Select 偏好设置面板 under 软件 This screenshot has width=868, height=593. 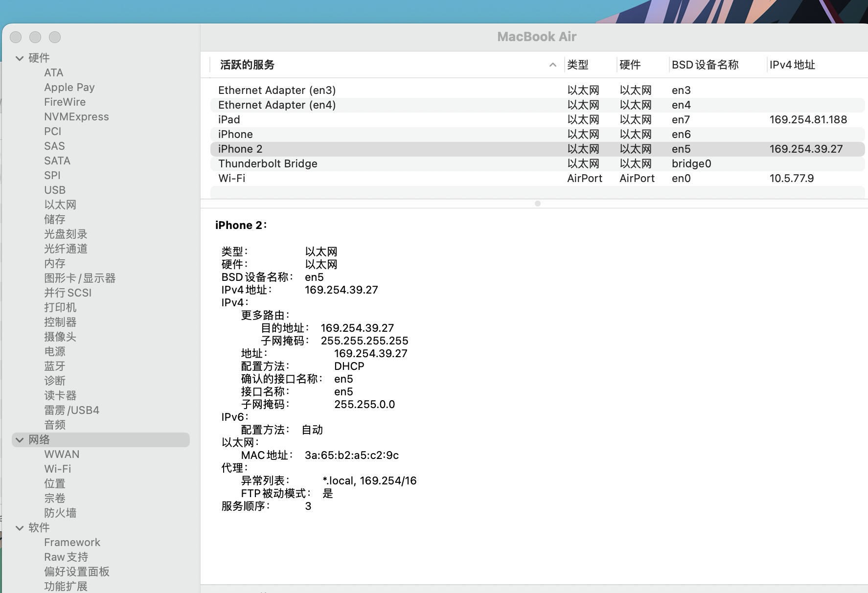click(77, 571)
